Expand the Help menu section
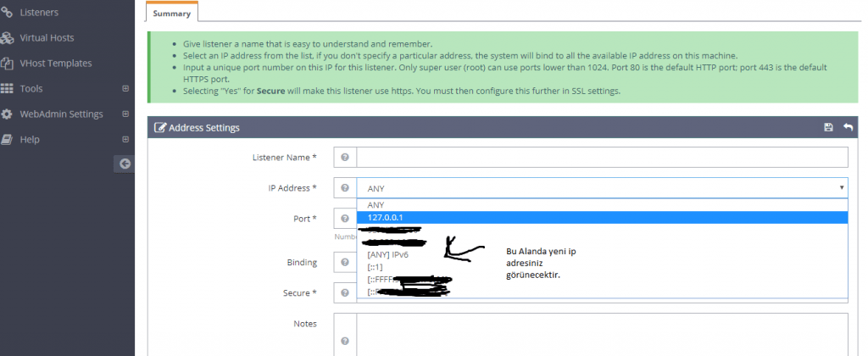The image size is (868, 356). click(x=125, y=139)
